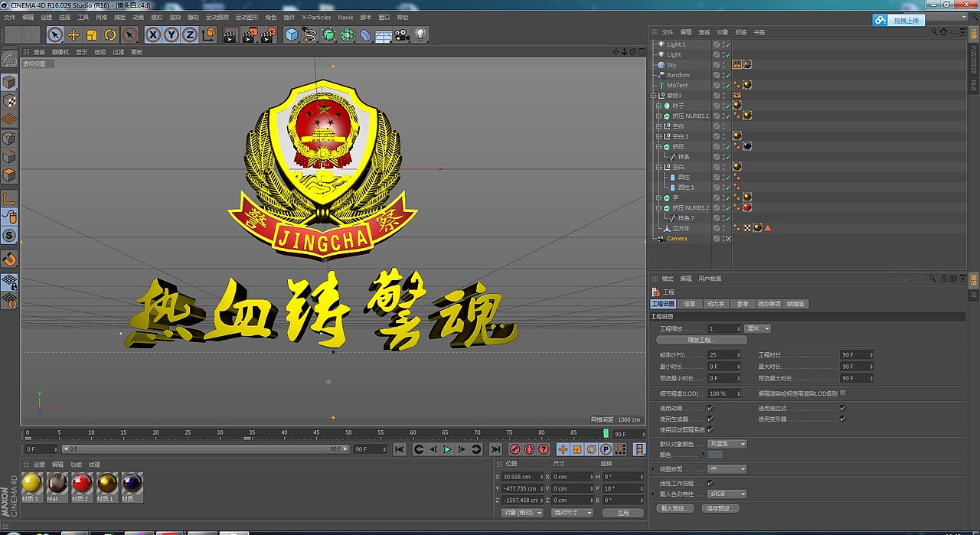Add a floor environment object
This screenshot has width=980, height=535.
(384, 34)
